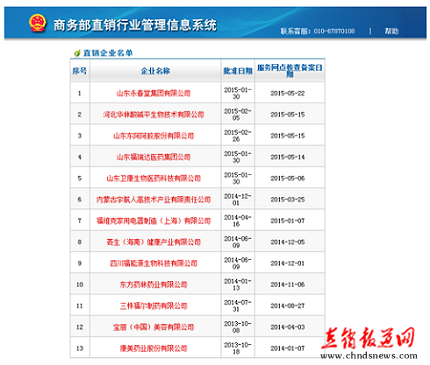This screenshot has width=430, height=365.
Task: Open the 山东永春堂集团有限公司 link
Action: pyautogui.click(x=153, y=93)
